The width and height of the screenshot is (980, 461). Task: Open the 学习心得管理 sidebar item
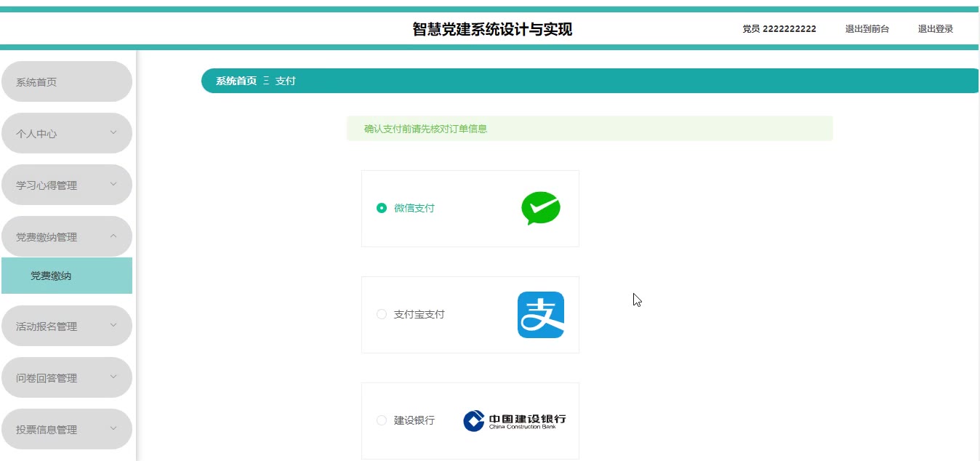coord(67,185)
